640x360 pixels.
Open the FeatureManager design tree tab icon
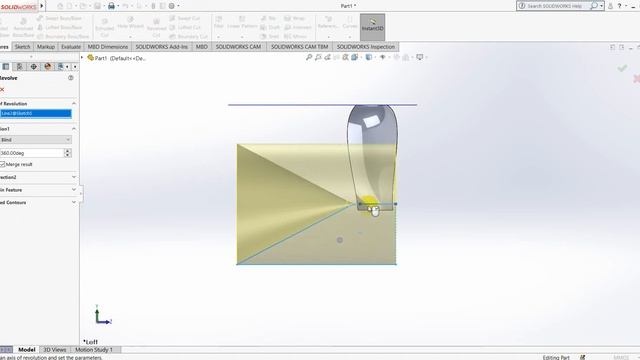(6, 67)
